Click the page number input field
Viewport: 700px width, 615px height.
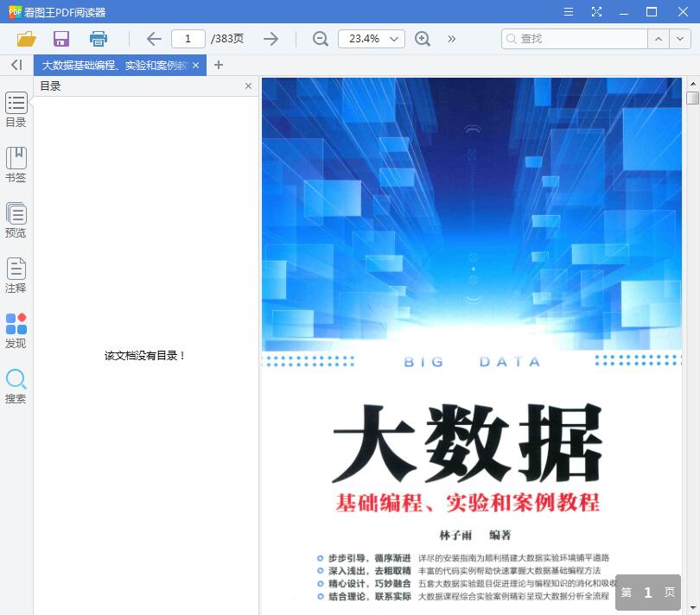pos(188,39)
